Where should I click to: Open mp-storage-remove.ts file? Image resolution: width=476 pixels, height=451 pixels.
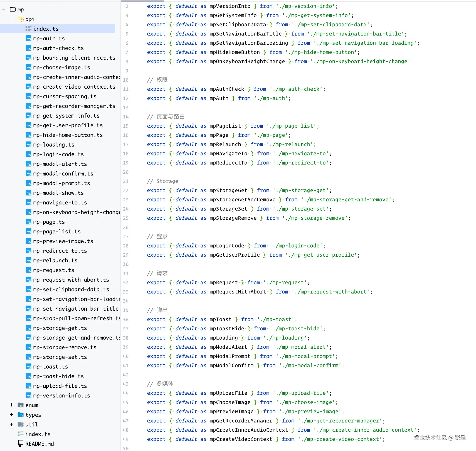(x=65, y=347)
